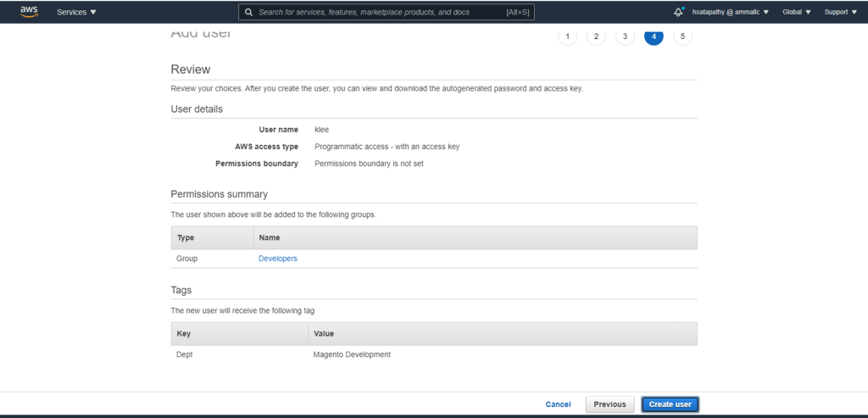The image size is (868, 418).
Task: Click the highlighted step 4 indicator
Action: coord(654,36)
